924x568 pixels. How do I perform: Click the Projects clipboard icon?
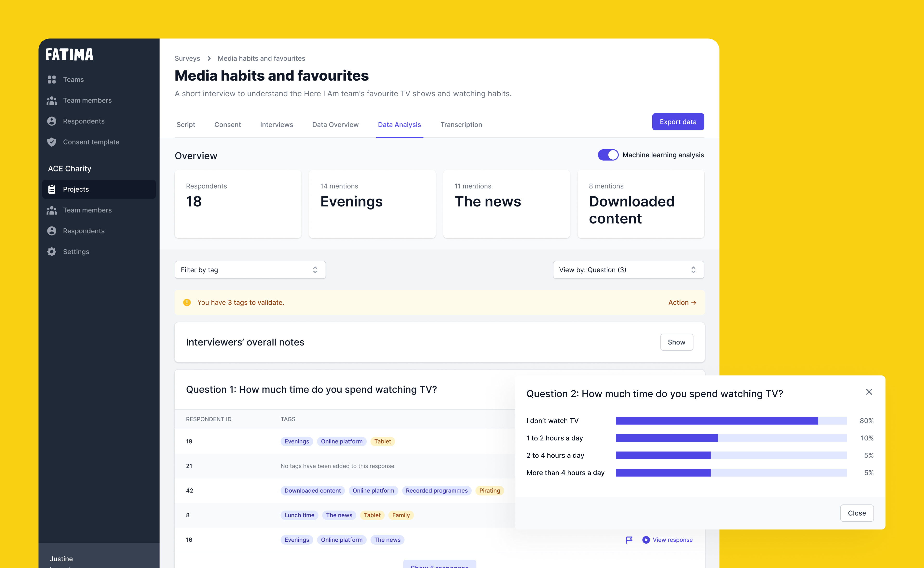tap(52, 189)
